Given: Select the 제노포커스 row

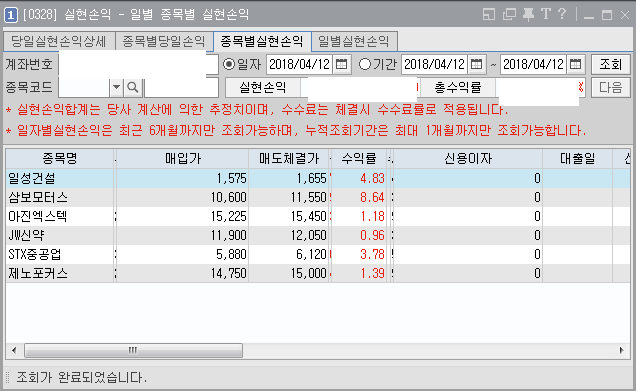Looking at the screenshot, I should point(318,274).
